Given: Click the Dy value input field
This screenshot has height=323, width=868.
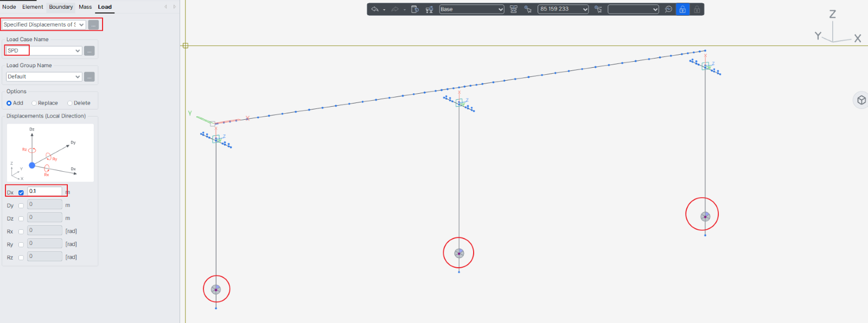Looking at the screenshot, I should (44, 204).
